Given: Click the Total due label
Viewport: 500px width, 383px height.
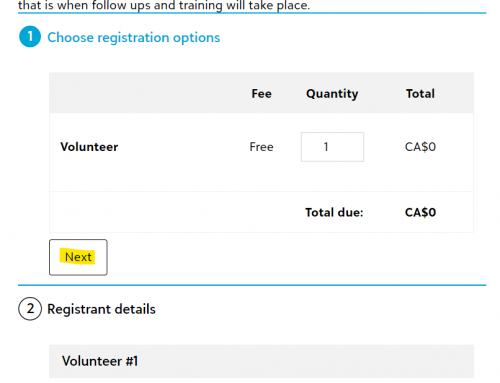Looking at the screenshot, I should 334,212.
